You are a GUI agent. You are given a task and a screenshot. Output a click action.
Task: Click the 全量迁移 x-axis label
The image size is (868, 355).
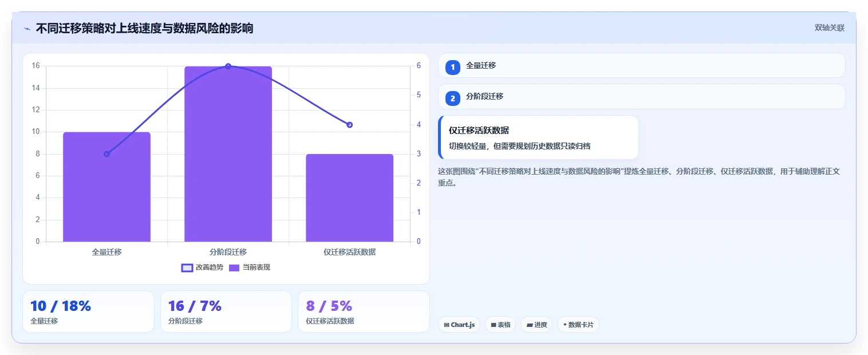point(106,252)
